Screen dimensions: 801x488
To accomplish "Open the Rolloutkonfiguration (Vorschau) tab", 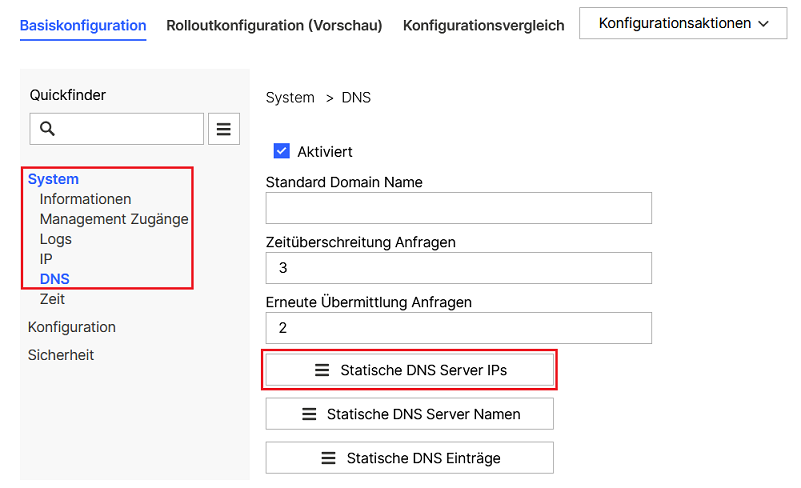I will pos(274,25).
